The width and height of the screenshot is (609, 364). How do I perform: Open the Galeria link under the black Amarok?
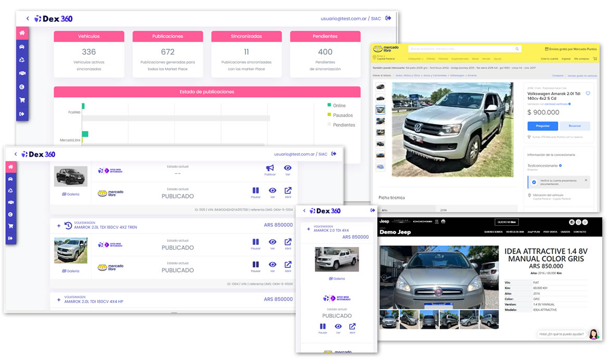pyautogui.click(x=71, y=194)
